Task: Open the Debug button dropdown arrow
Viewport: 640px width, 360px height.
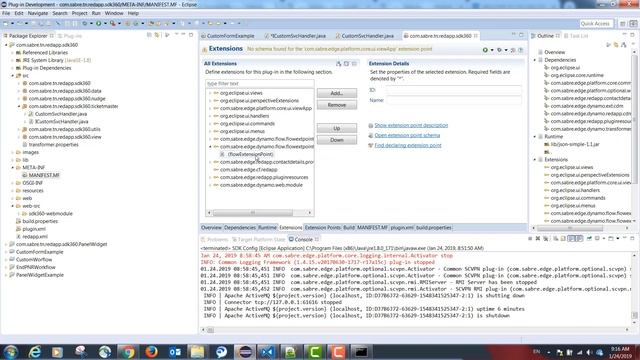Action: [91, 24]
